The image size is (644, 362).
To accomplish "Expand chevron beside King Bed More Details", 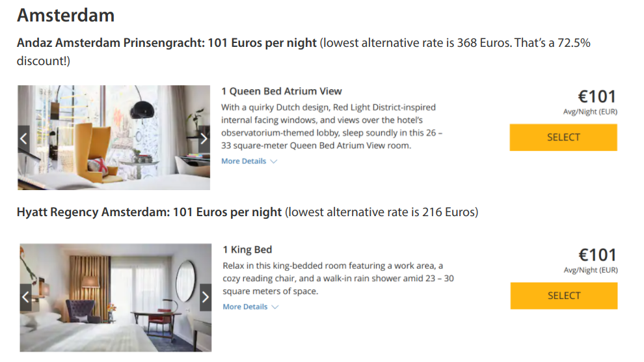I will click(x=275, y=307).
